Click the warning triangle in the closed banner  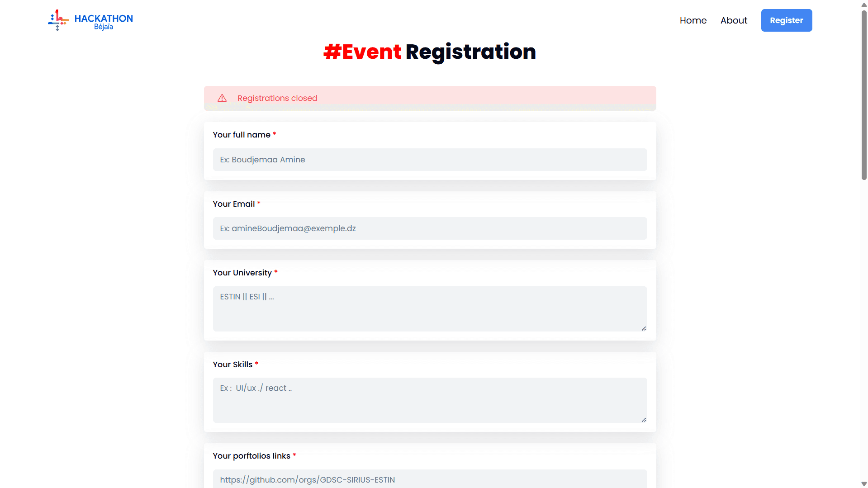(x=222, y=98)
